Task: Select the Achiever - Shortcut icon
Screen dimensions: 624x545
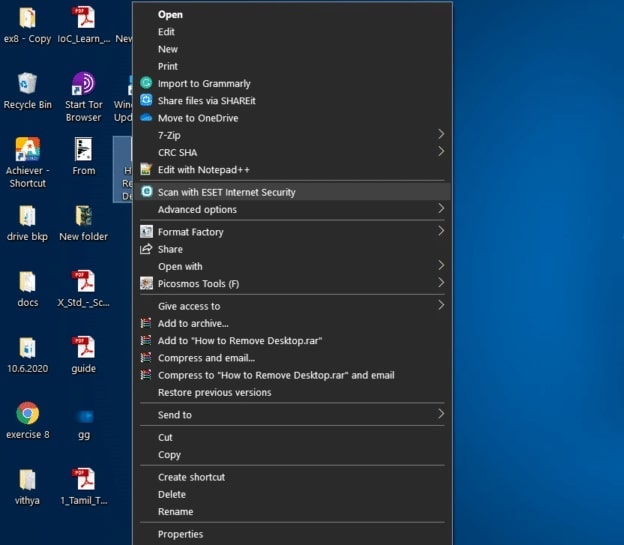Action: [27, 149]
